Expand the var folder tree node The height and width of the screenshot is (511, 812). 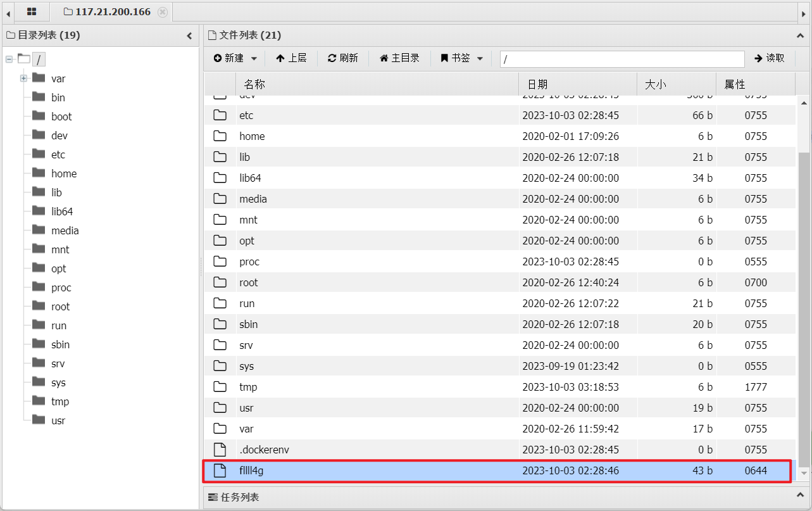pos(23,79)
